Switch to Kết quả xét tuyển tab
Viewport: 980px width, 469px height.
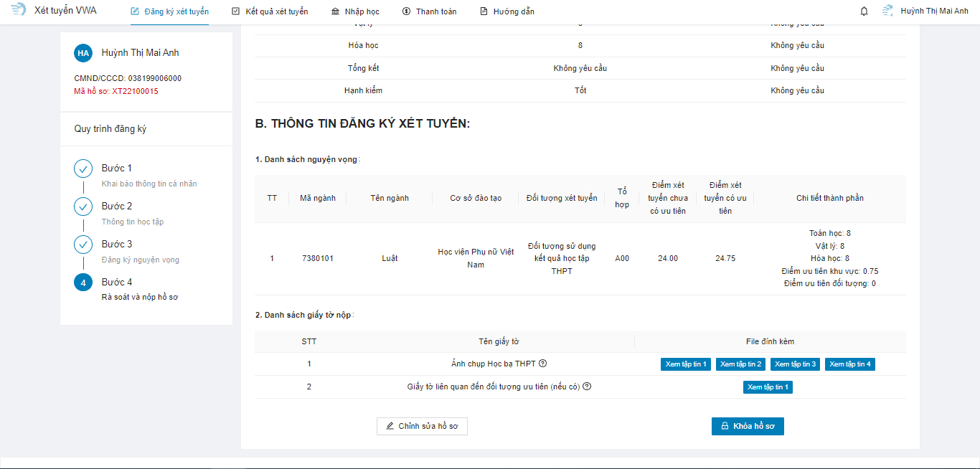click(270, 11)
